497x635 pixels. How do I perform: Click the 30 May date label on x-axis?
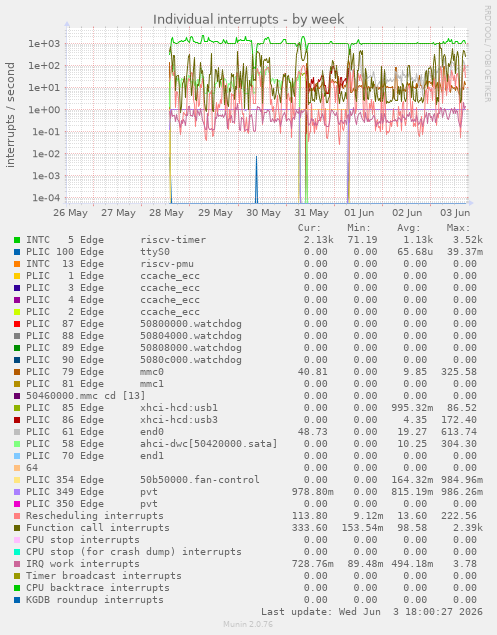point(263,213)
